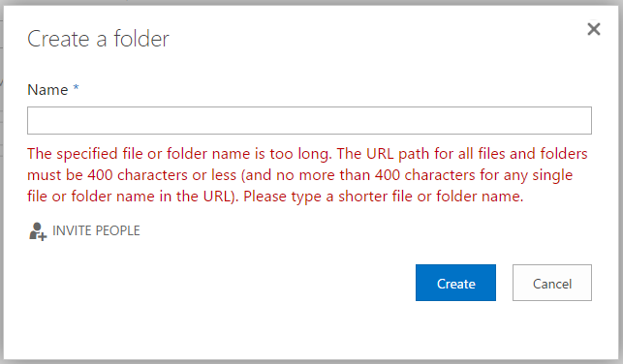This screenshot has width=623, height=364.
Task: Click the shorter file name error sentence
Action: click(384, 197)
